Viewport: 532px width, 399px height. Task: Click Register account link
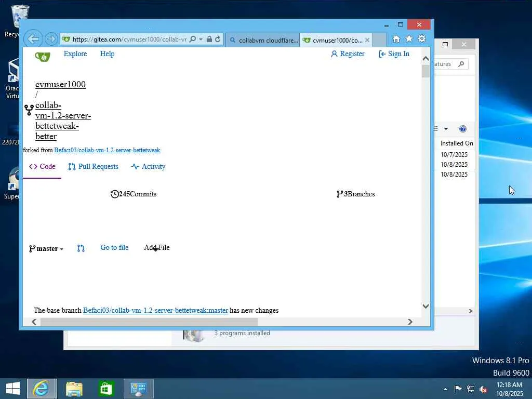(348, 54)
